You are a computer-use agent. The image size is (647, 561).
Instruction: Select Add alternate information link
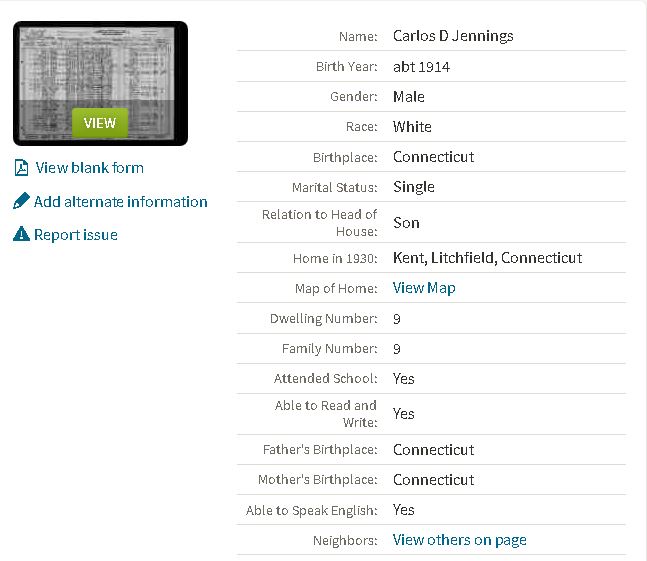(x=120, y=202)
